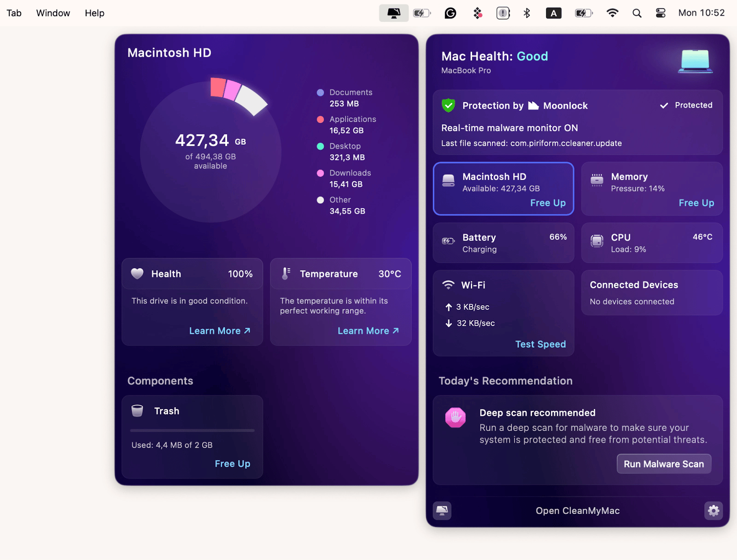Click the Battery 66% value
This screenshot has height=560, width=737.
pos(558,237)
